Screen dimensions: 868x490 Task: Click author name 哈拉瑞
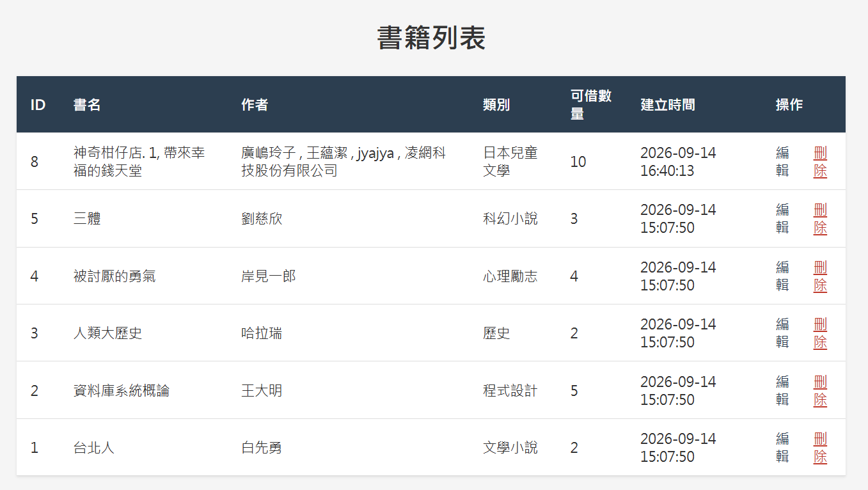pos(262,333)
